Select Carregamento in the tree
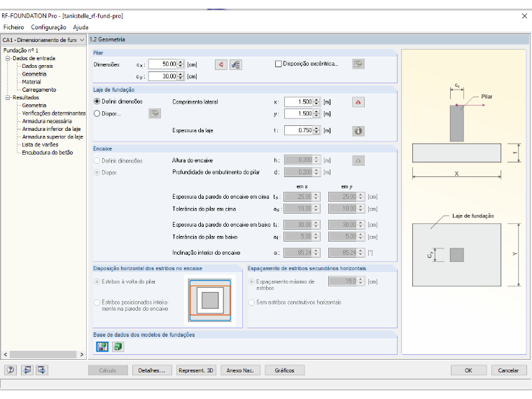The width and height of the screenshot is (532, 399). point(39,90)
